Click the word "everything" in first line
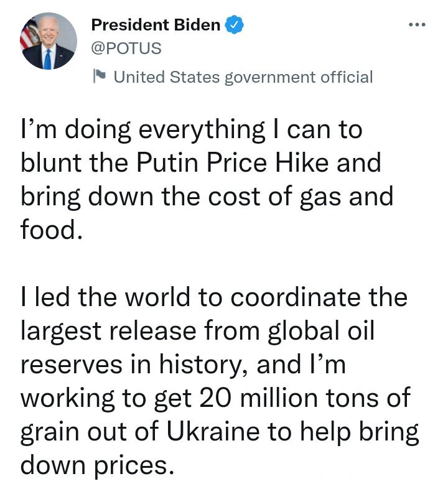 [201, 131]
